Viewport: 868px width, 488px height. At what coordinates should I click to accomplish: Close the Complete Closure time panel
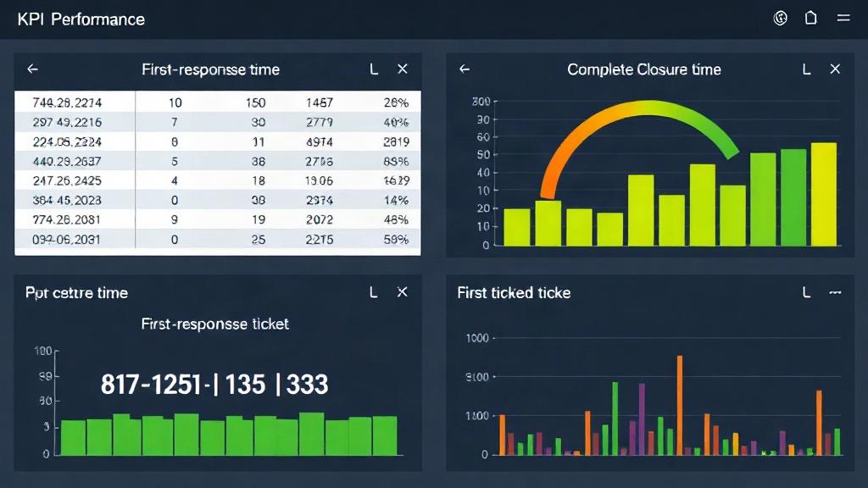(x=835, y=69)
